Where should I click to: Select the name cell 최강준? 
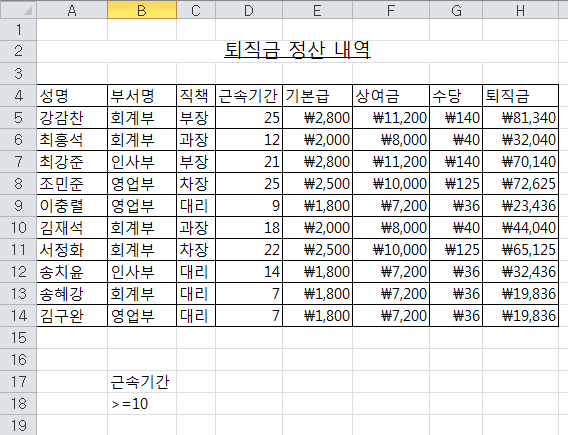point(72,162)
